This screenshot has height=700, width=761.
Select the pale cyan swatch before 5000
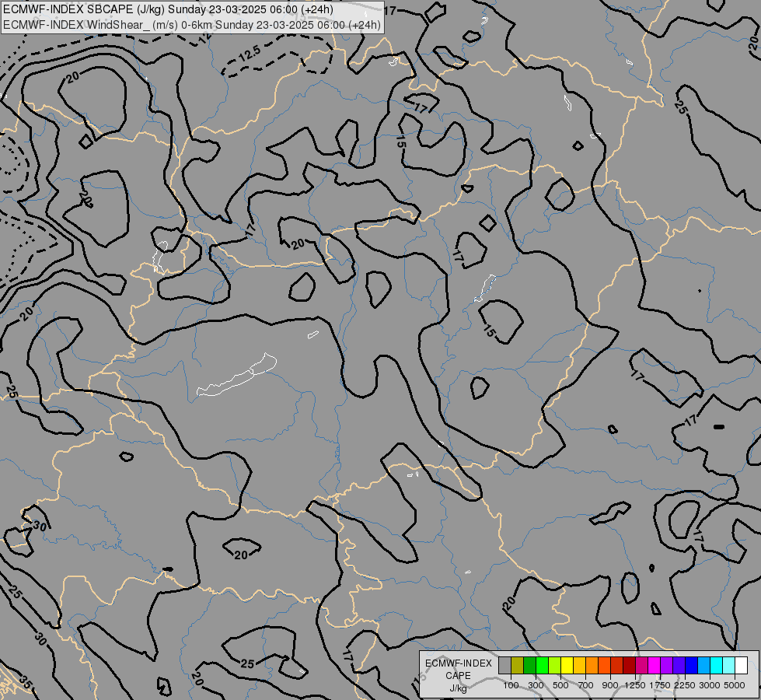pyautogui.click(x=729, y=666)
